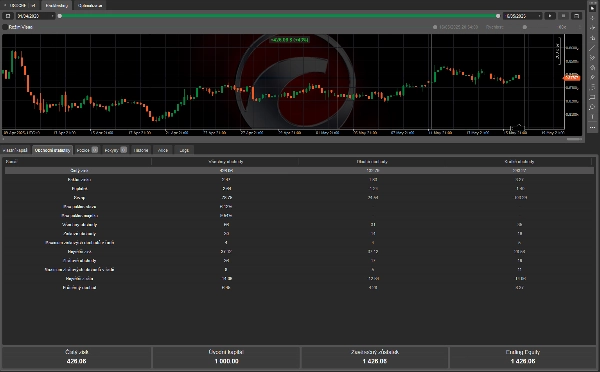
Task: Open the Pozice tab
Action: [x=87, y=150]
